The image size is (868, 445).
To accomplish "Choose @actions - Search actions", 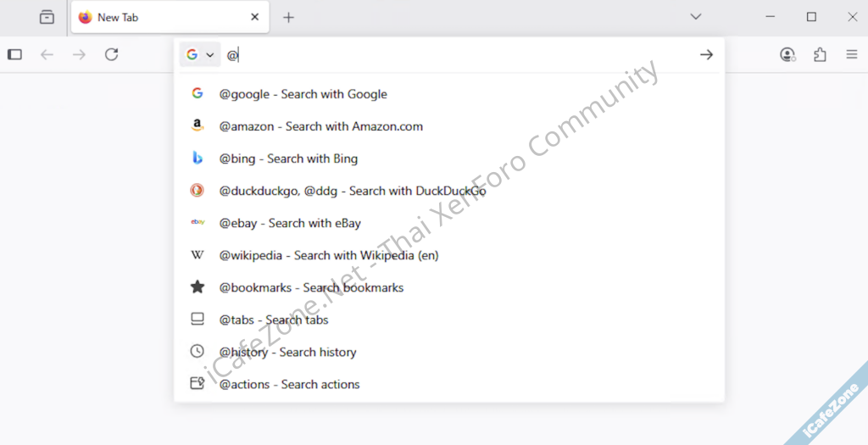I will coord(449,384).
